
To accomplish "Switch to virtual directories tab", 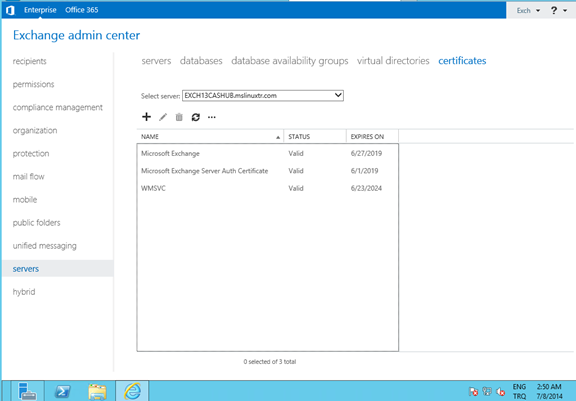I will point(393,61).
